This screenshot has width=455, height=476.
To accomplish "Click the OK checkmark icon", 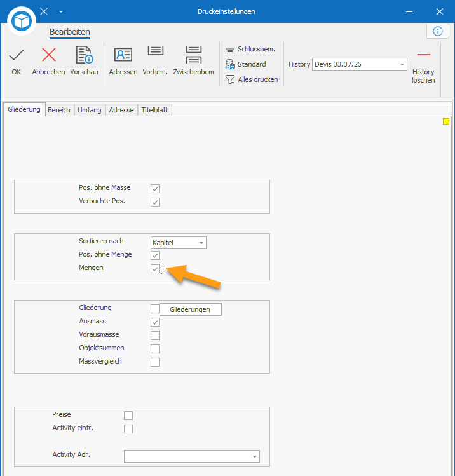I will point(17,55).
